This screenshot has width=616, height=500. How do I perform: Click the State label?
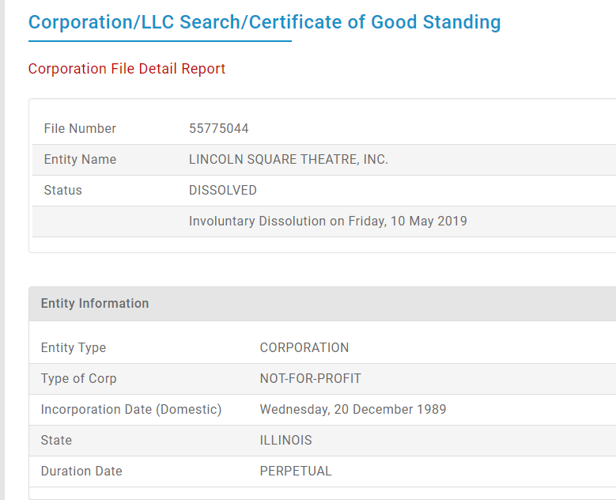coord(56,440)
